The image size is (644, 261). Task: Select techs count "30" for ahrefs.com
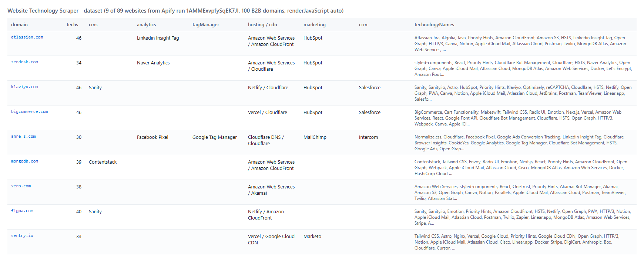click(79, 137)
